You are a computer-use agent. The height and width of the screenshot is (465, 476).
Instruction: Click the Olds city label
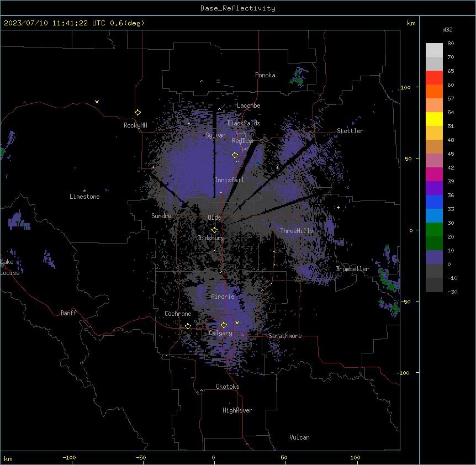[214, 218]
